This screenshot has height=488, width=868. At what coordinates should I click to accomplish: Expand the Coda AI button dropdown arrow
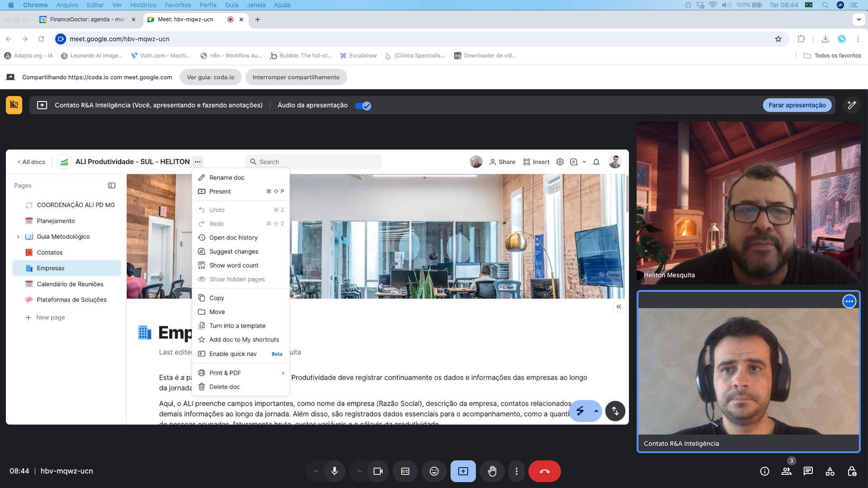pos(596,411)
